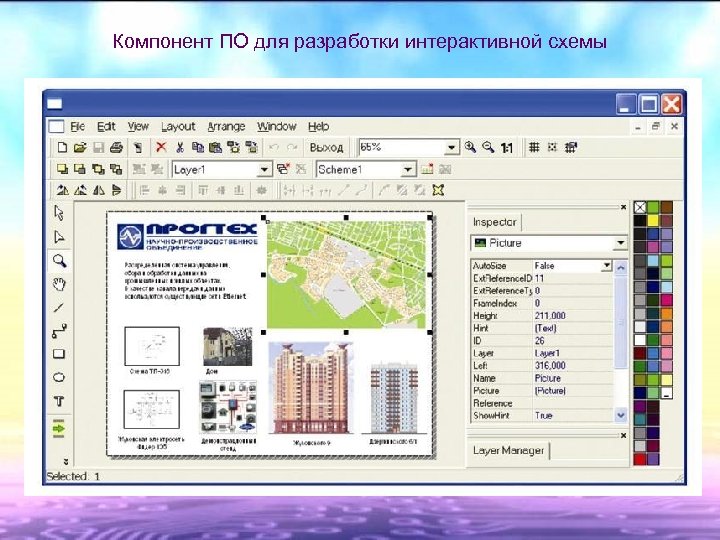This screenshot has width=720, height=540.
Task: Pick the yellow color swatch
Action: point(653,221)
